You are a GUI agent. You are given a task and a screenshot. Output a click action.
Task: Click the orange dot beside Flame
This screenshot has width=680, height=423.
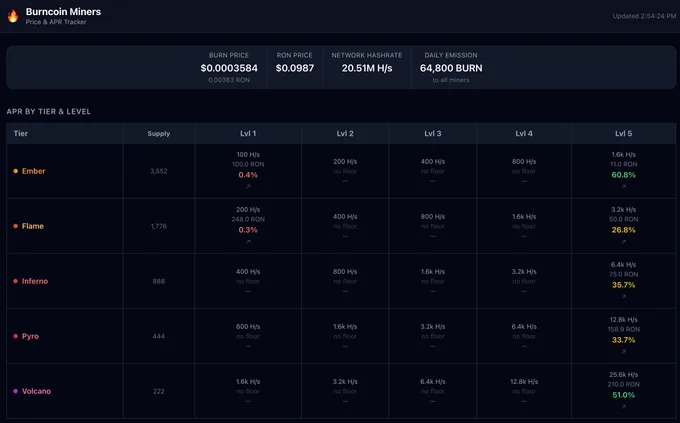coord(16,226)
